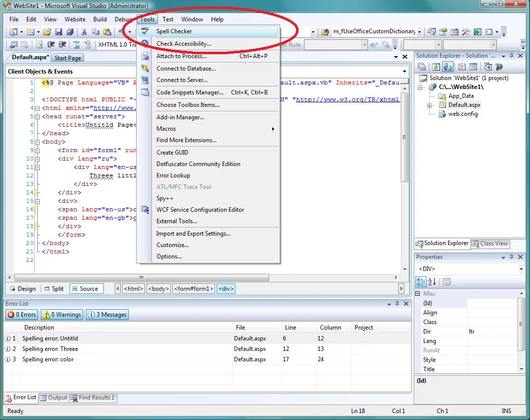Click the Find in Files binoculars icon
This screenshot has width=530, height=420.
coord(325,32)
